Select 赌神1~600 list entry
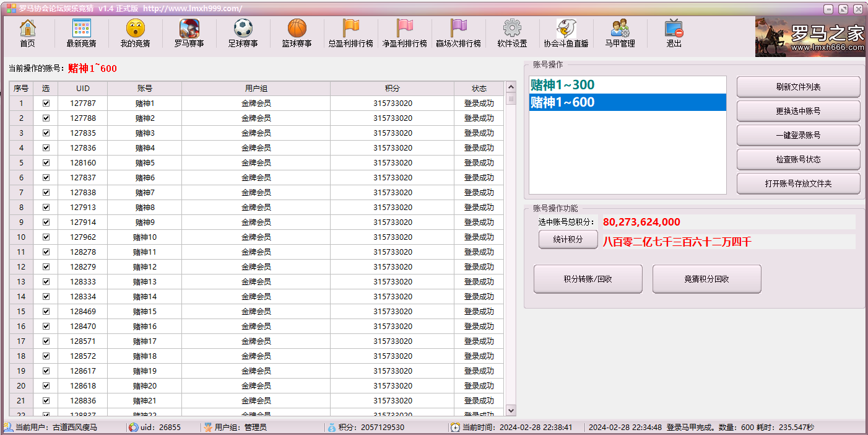Image resolution: width=868 pixels, height=435 pixels. click(x=627, y=102)
